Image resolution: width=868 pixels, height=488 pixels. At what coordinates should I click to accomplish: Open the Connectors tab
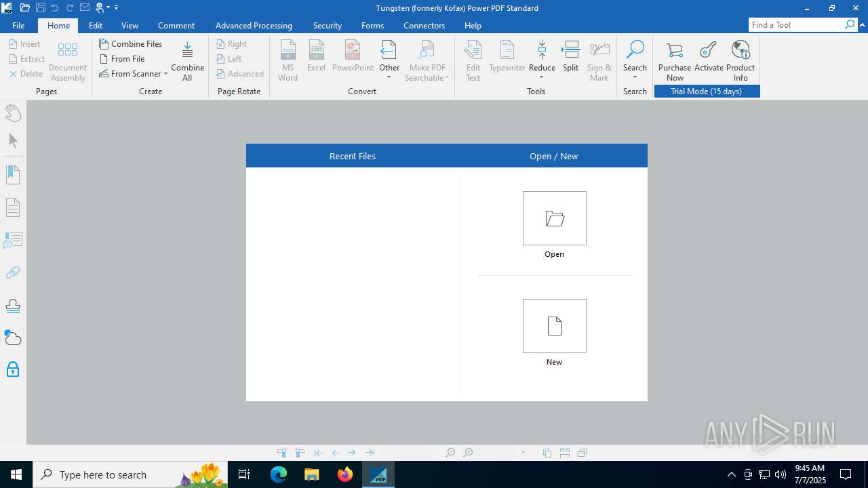[425, 25]
